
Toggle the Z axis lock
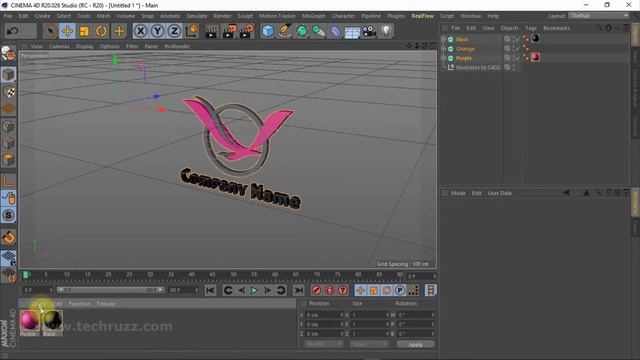pyautogui.click(x=174, y=31)
